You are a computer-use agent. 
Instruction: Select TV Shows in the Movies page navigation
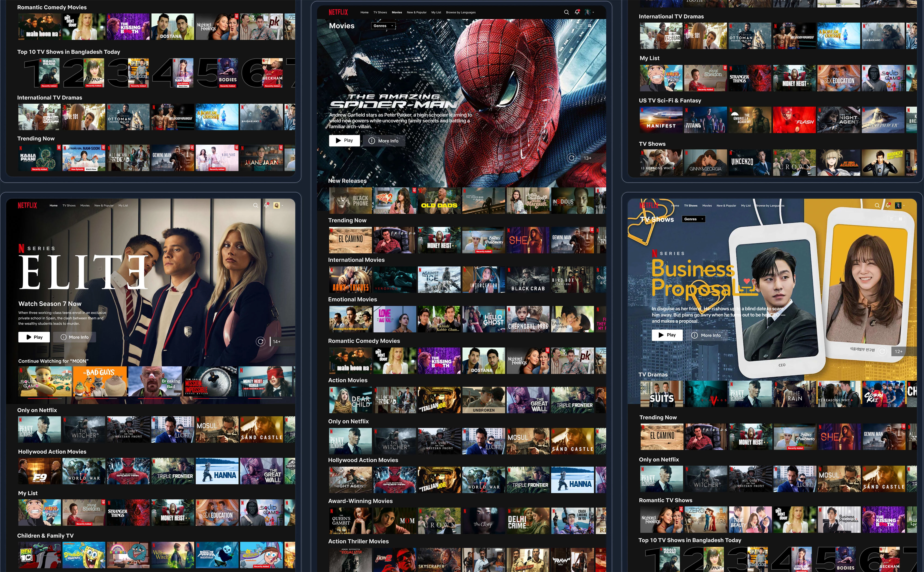380,12
